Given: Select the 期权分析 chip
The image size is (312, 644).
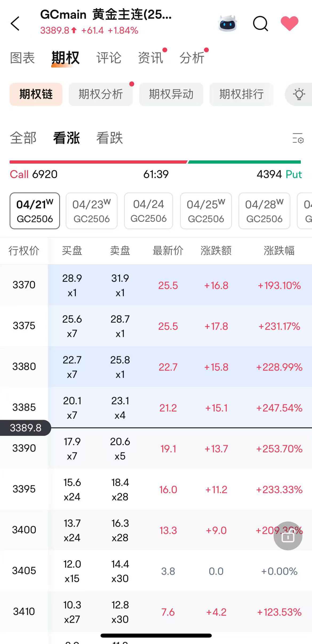Looking at the screenshot, I should pos(101,94).
